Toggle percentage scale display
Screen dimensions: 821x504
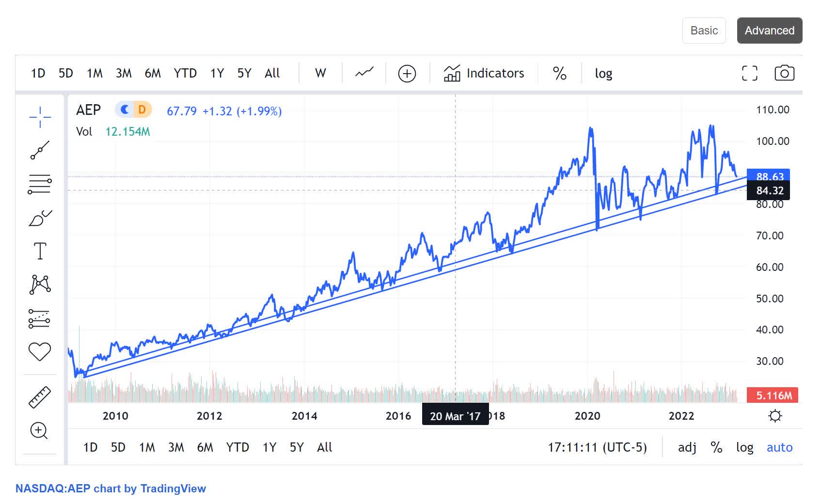558,73
